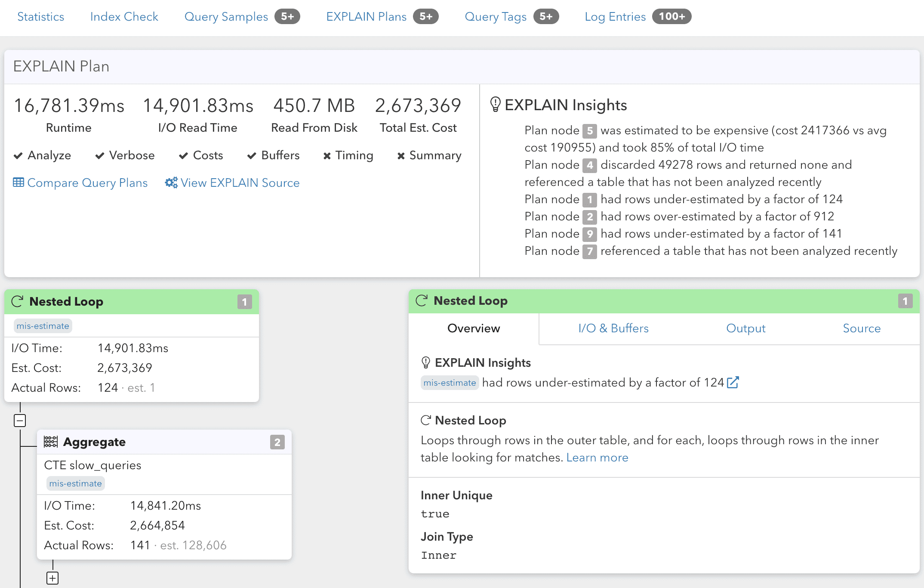Switch to the Log Entries view
Viewport: 924px width, 588px height.
tap(615, 16)
